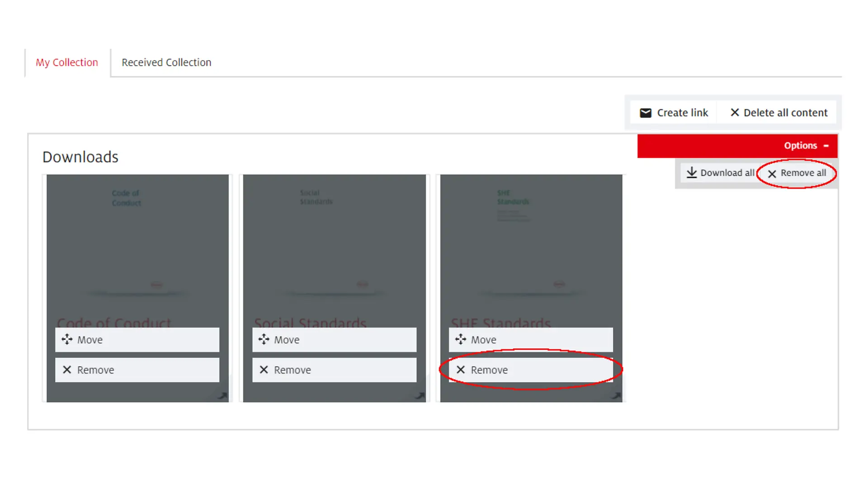Viewport: 868px width, 488px height.
Task: Switch to the Received Collection tab
Action: click(166, 61)
